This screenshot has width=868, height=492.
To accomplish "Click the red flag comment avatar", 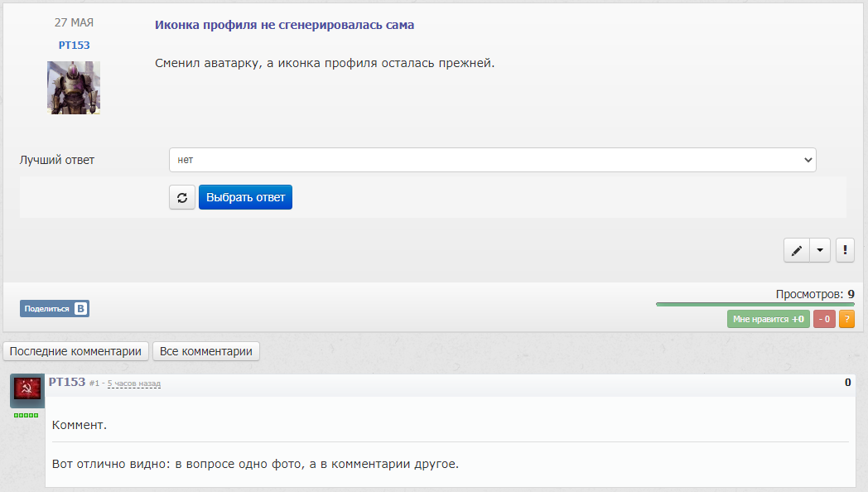I will click(x=27, y=391).
